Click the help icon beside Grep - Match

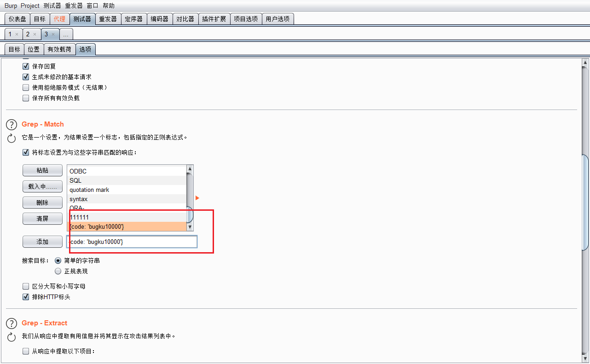pyautogui.click(x=11, y=124)
